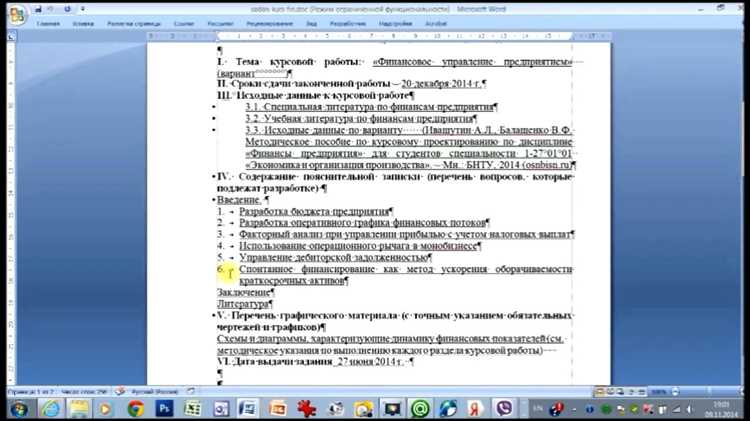Open the green @ Mail.ru Agent icon
This screenshot has height=421, width=750.
click(420, 409)
